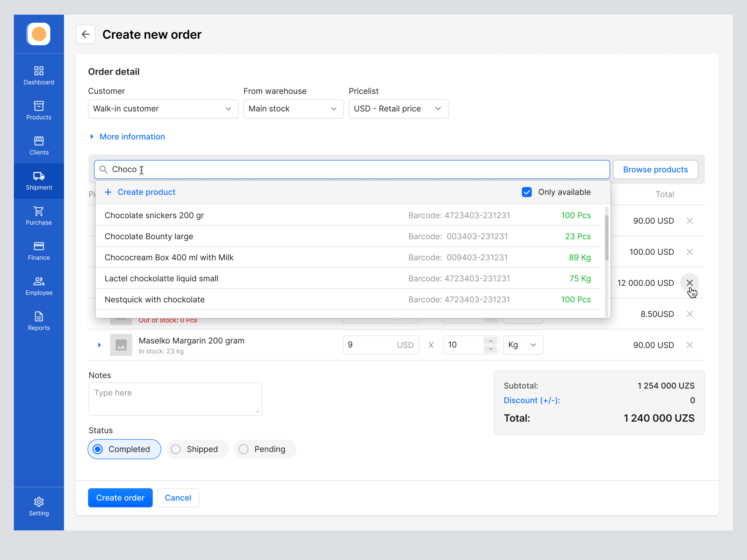Open the Browse products panel
This screenshot has height=560, width=747.
tap(655, 169)
